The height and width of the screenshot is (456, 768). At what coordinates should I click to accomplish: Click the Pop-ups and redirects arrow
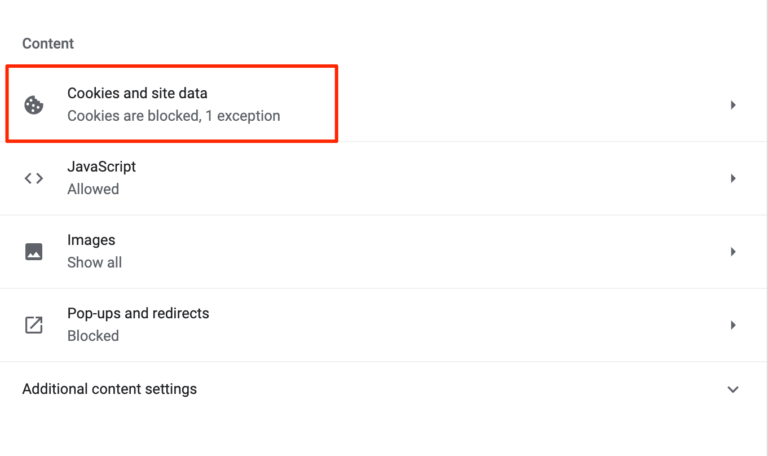pos(733,325)
